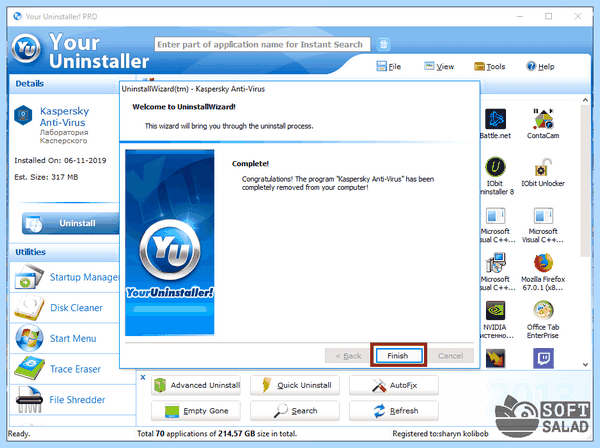The image size is (600, 448).
Task: Click the grayed Cancel button in wizard
Action: [x=450, y=356]
